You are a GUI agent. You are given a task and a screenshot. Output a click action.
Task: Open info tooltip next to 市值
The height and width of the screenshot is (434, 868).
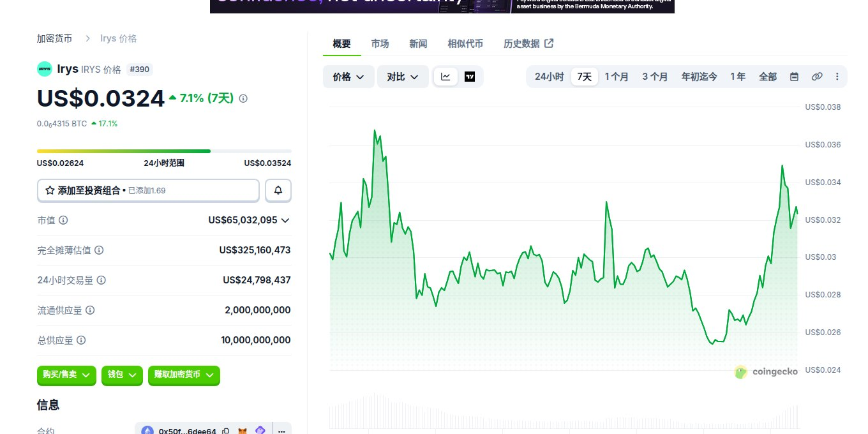point(63,220)
